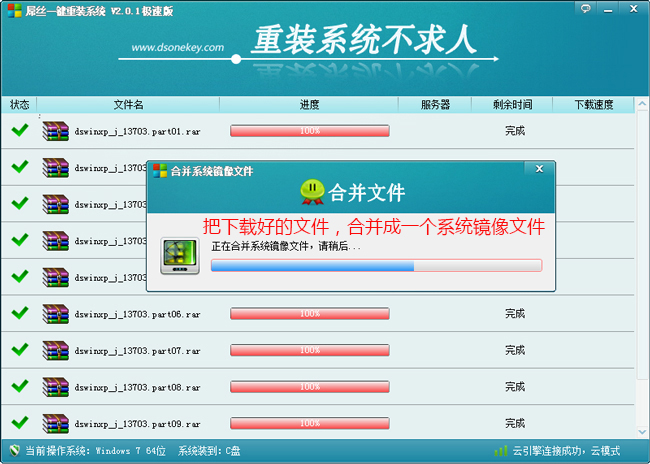
Task: Click the blue merge progress bar
Action: click(x=376, y=265)
